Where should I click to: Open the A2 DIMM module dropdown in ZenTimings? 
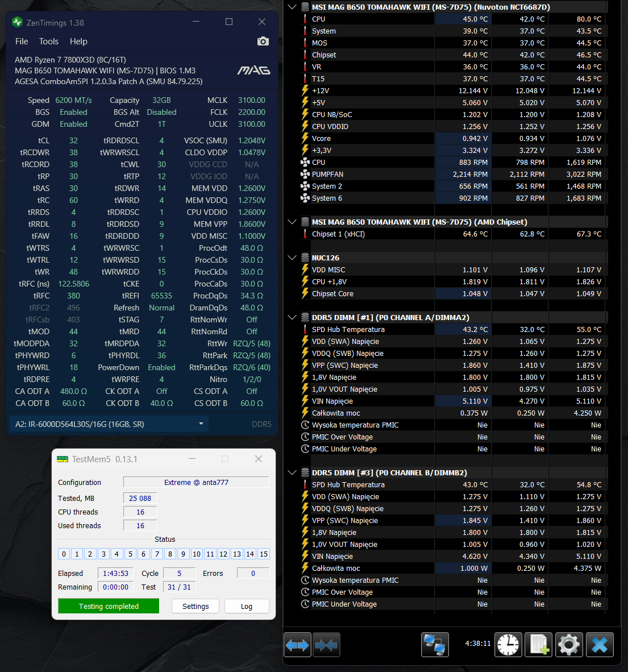[x=109, y=424]
